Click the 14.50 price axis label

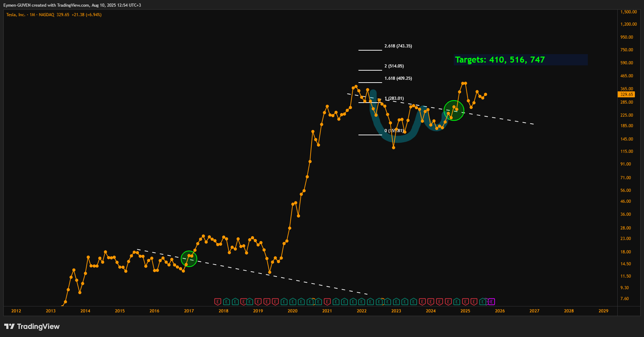(626, 264)
